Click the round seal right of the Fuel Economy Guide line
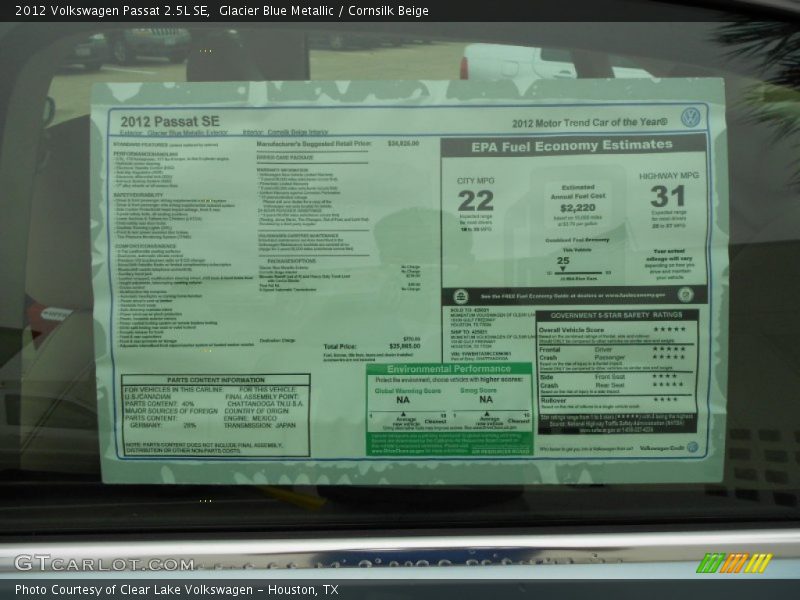Image resolution: width=800 pixels, height=600 pixels. [x=685, y=294]
